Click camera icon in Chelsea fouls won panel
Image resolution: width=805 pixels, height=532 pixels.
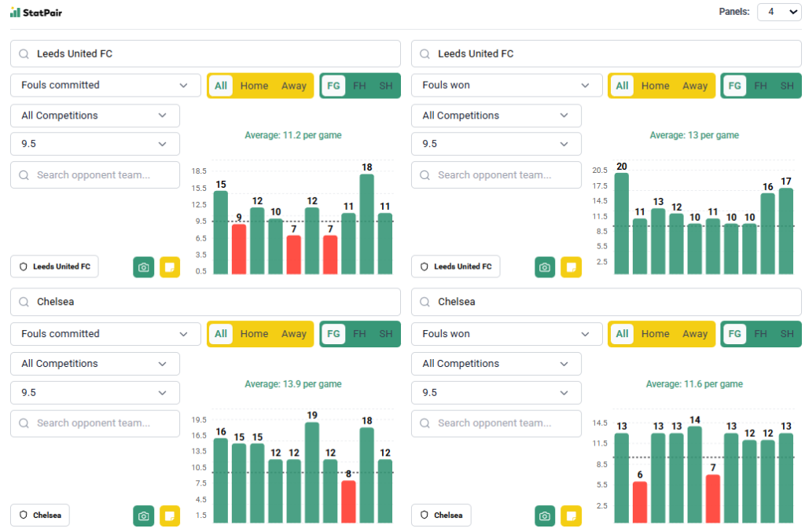click(545, 515)
